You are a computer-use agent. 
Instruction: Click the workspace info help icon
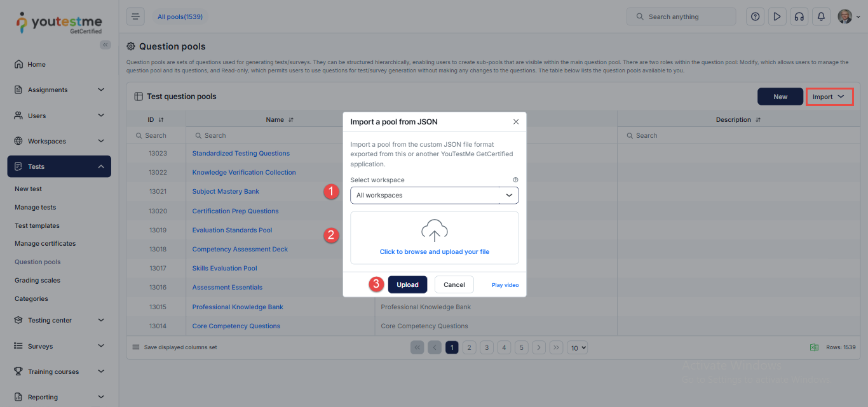pos(515,180)
